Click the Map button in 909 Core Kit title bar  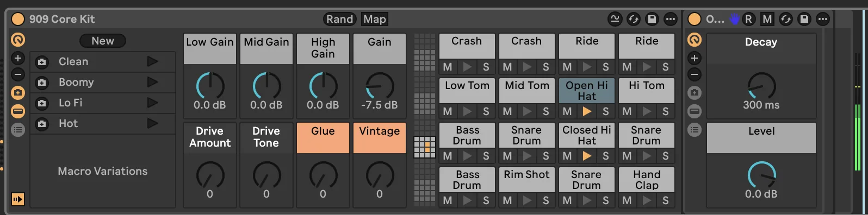tap(375, 19)
